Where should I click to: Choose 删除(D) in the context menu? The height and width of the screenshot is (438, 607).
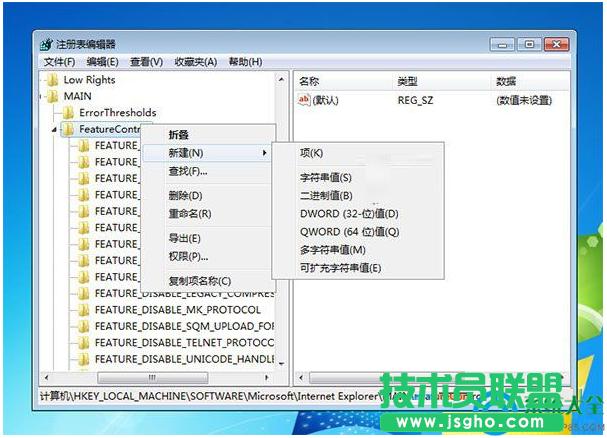[x=209, y=196]
